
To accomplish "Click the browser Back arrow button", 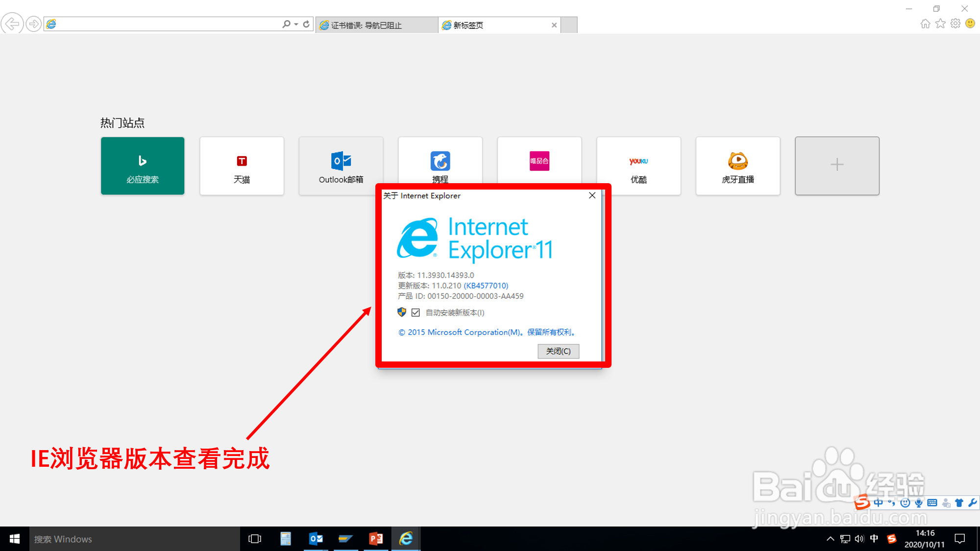I will point(12,24).
